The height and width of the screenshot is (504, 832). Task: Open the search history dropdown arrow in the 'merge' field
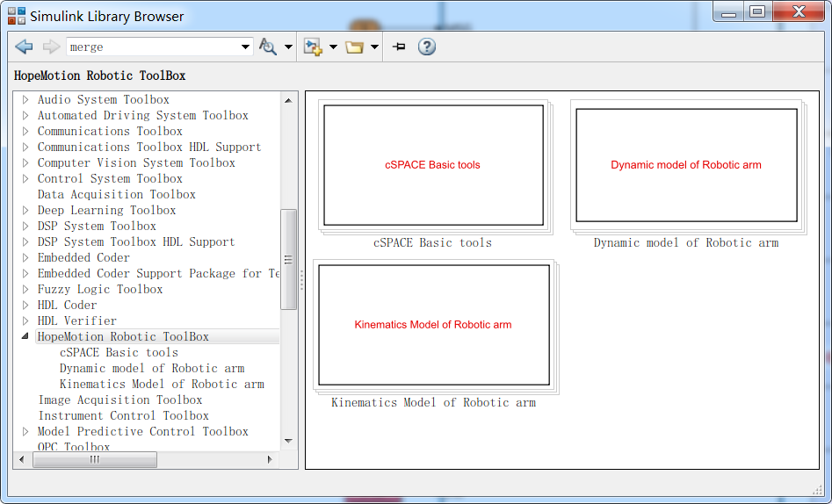(x=245, y=47)
